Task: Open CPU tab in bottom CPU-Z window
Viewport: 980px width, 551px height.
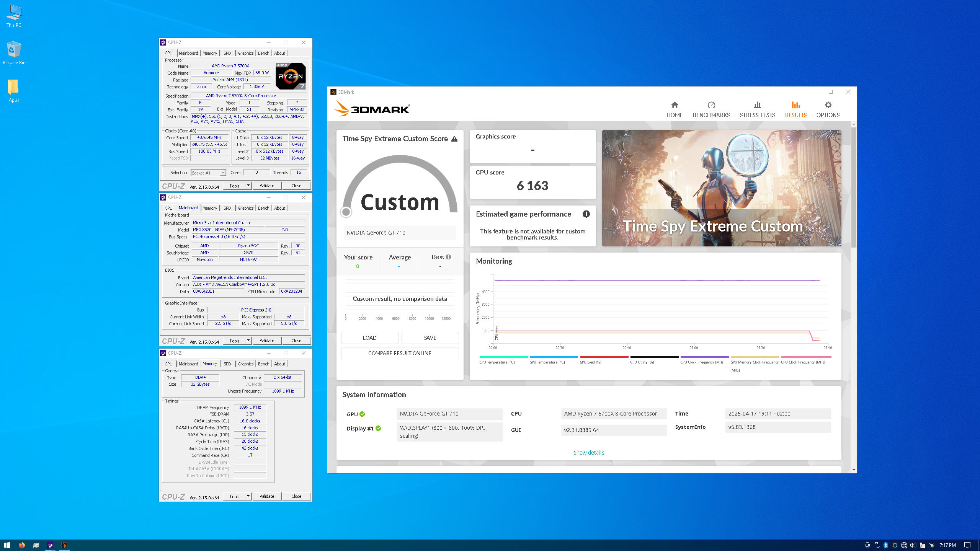Action: (168, 364)
